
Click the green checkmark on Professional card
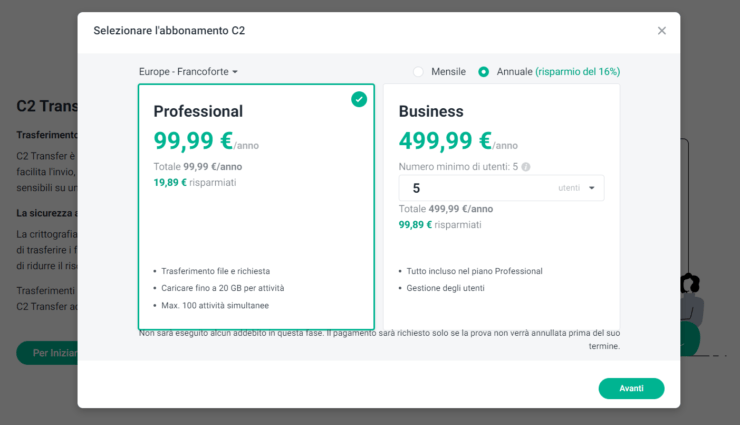coord(359,99)
